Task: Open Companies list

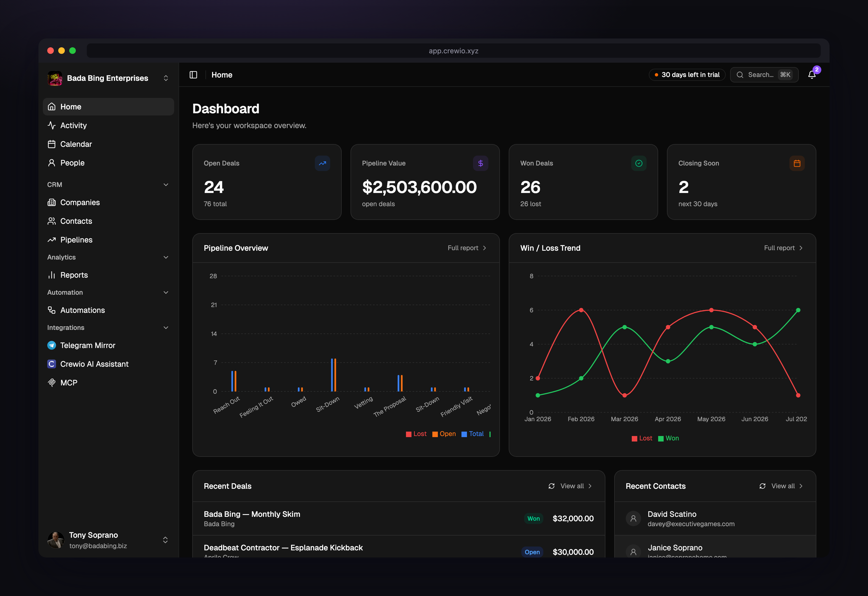Action: point(108,203)
